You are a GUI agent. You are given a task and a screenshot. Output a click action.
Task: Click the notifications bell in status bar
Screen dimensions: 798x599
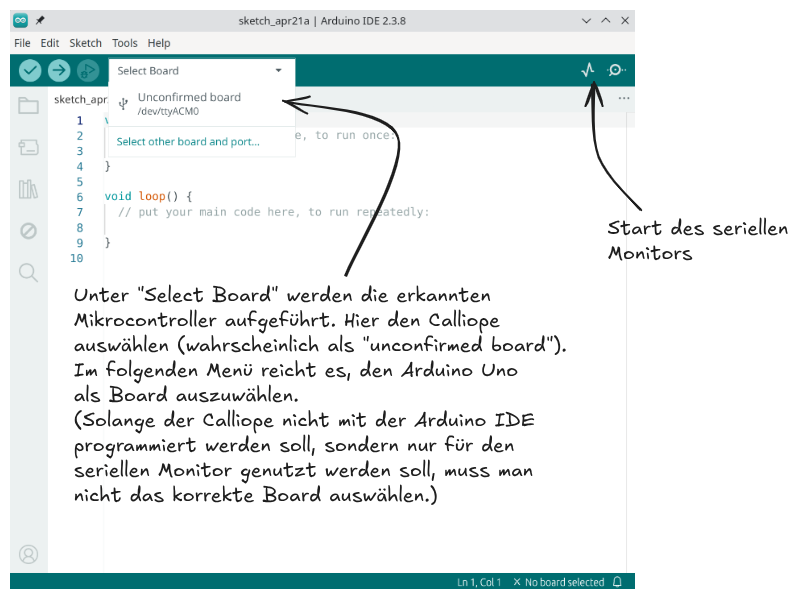pyautogui.click(x=617, y=582)
